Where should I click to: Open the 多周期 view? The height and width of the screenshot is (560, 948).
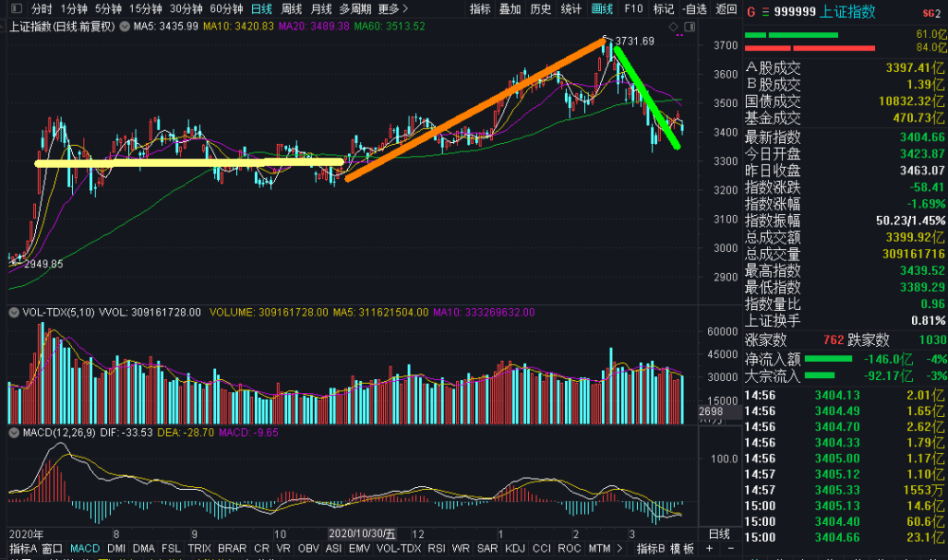coord(355,9)
